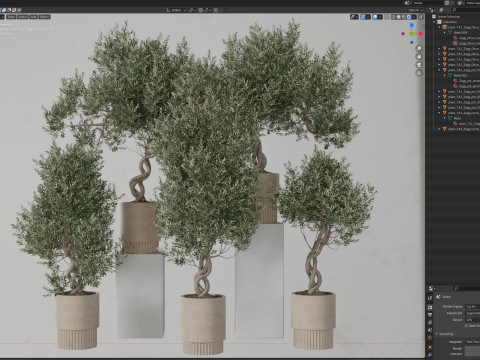
Task: Open pivot point dropdown
Action: [x=192, y=10]
